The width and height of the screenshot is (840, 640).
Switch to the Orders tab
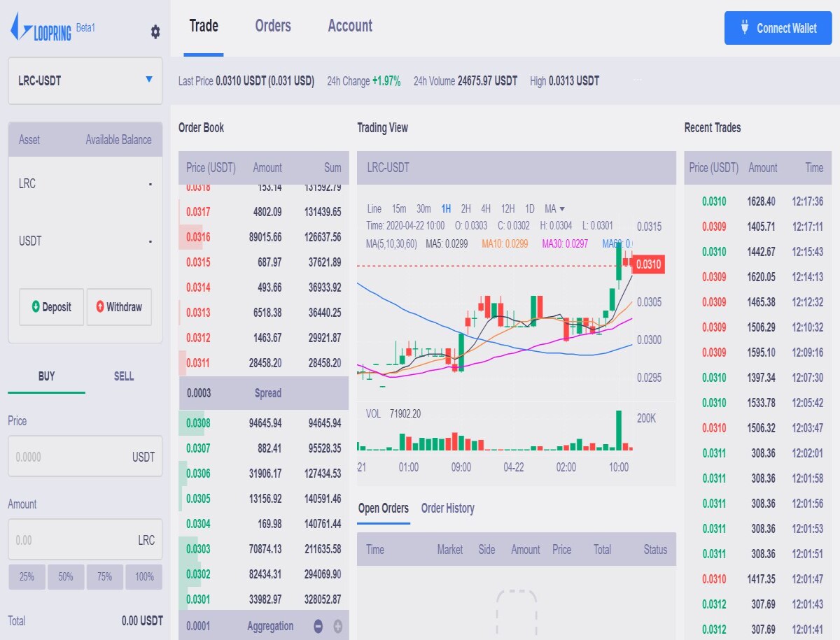[x=273, y=27]
